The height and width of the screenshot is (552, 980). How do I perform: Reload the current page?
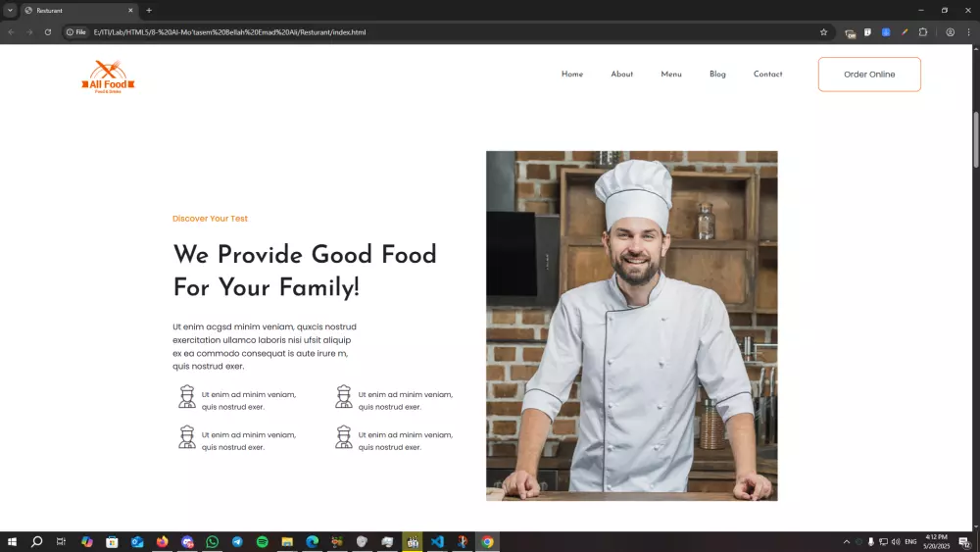click(47, 32)
